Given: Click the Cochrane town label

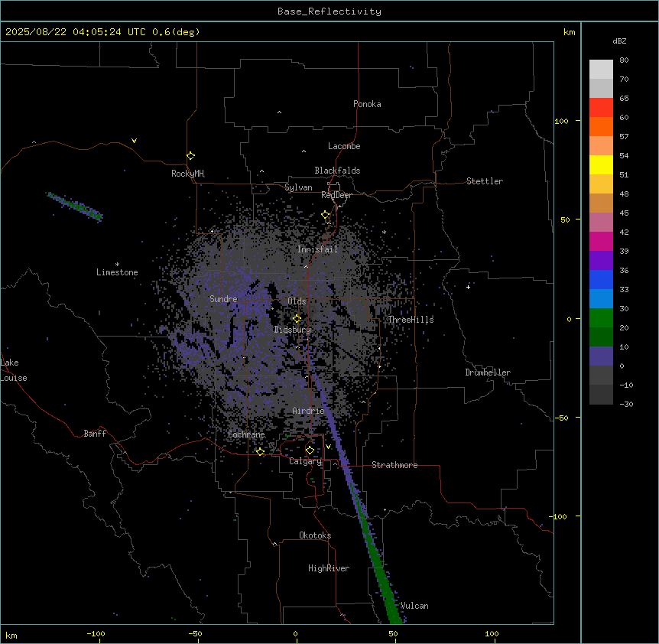Looking at the screenshot, I should click(246, 434).
